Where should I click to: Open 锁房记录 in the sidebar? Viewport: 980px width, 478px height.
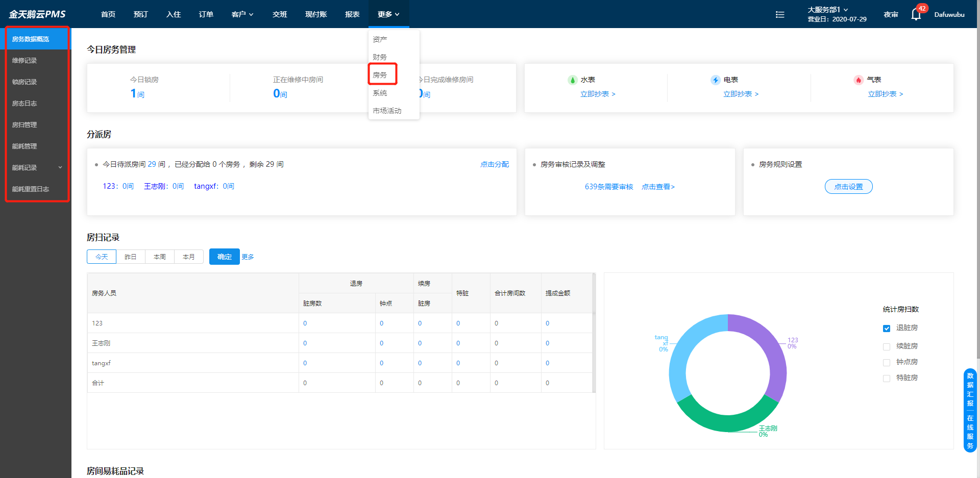click(37, 82)
